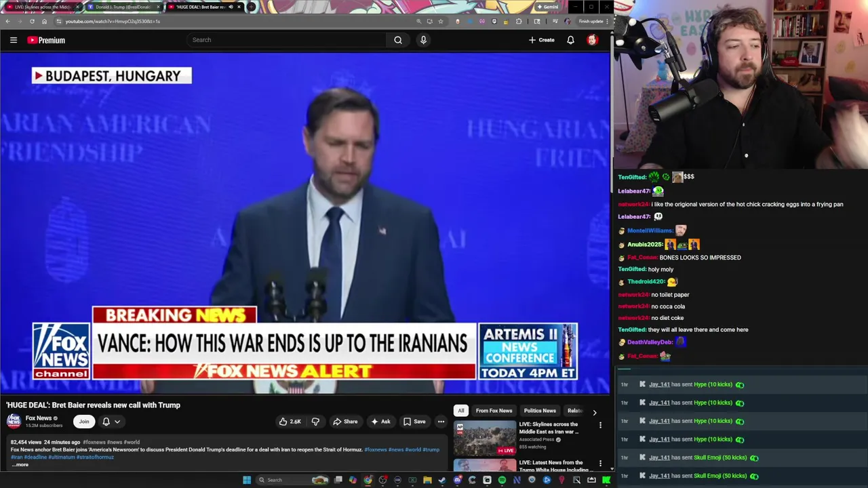Open the Fox News channel avatar
Image resolution: width=868 pixels, height=488 pixels.
point(14,421)
